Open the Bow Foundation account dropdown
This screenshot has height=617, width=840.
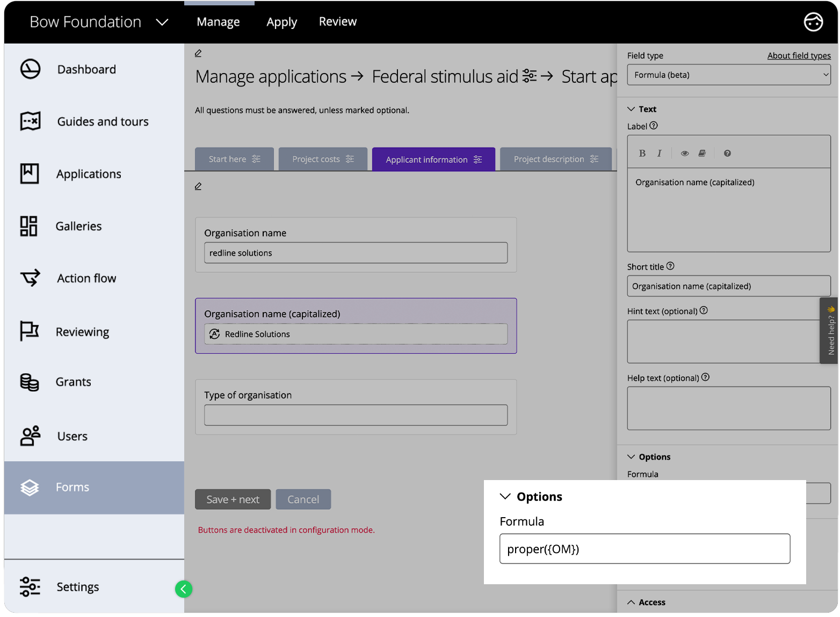point(99,22)
